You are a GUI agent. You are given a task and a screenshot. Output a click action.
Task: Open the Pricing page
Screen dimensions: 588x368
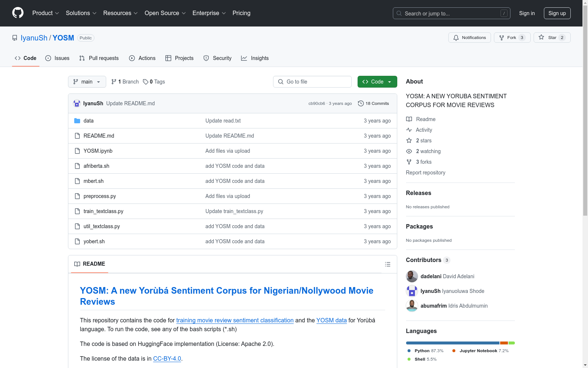pyautogui.click(x=241, y=13)
